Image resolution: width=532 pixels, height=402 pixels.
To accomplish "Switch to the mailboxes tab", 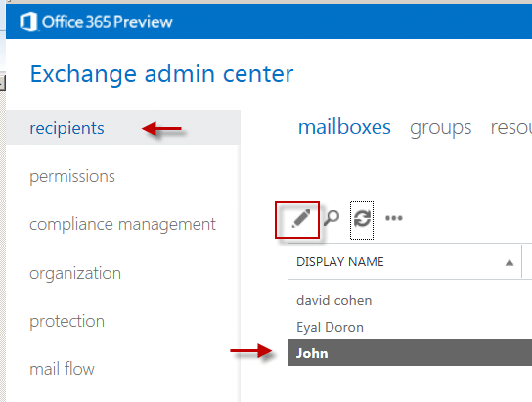I will pyautogui.click(x=344, y=127).
